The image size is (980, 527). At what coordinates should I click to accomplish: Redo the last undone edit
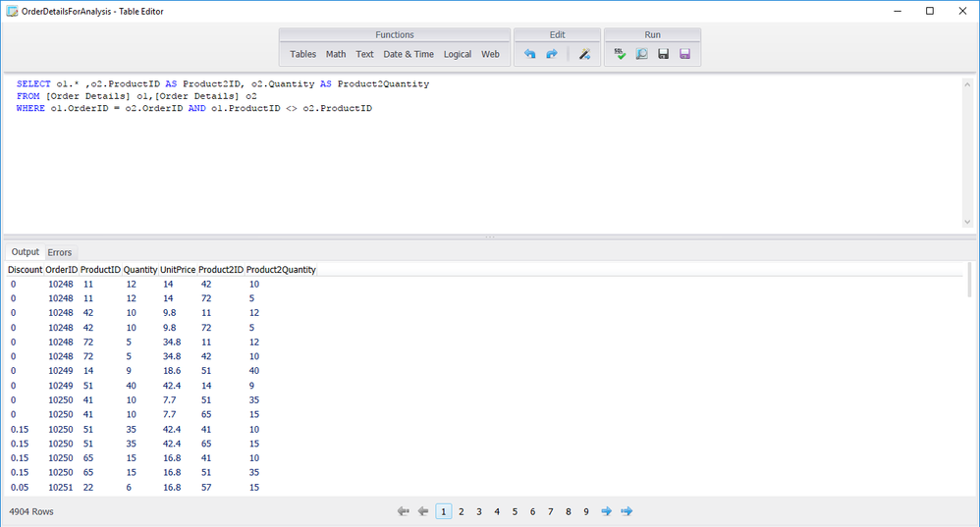(551, 54)
